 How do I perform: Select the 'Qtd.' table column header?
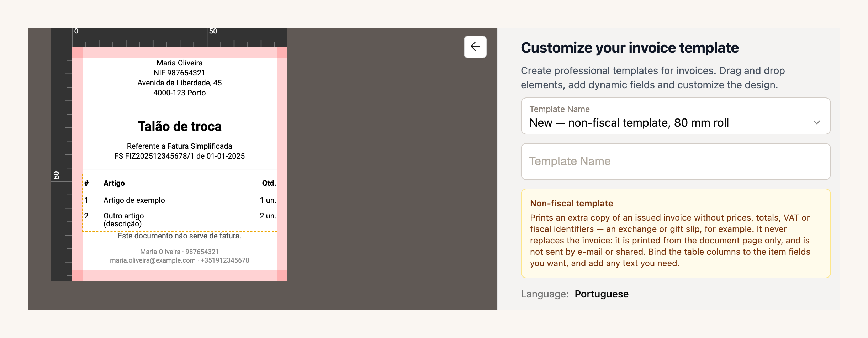tap(269, 183)
